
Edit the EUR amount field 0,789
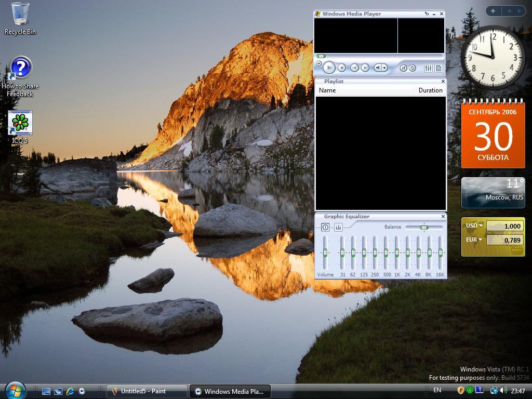(x=504, y=240)
